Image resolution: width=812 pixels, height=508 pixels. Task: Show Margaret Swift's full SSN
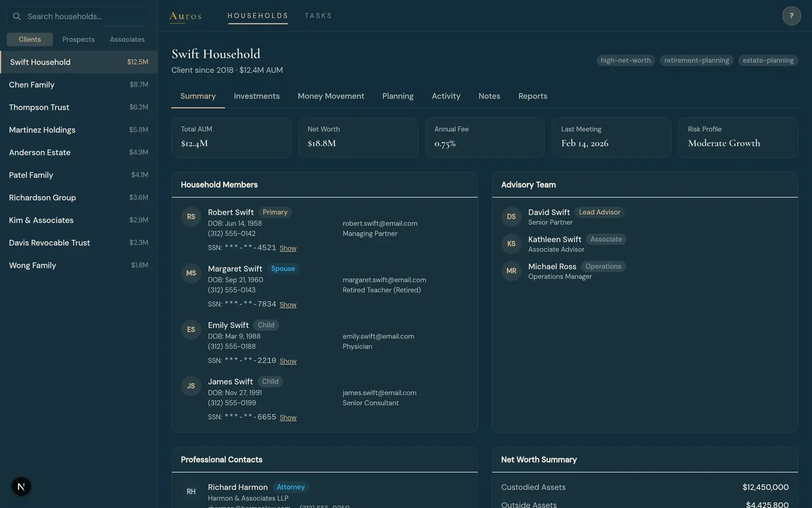coord(288,305)
